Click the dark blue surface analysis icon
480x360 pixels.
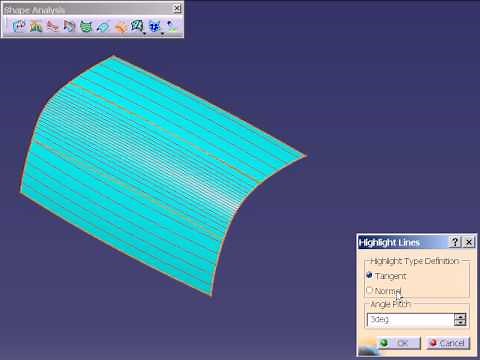[154, 26]
